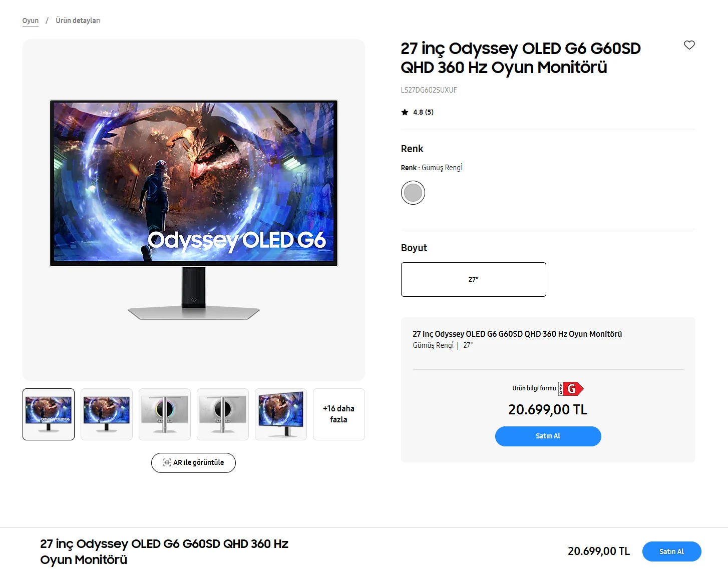Viewport: 728px width, 570px height.
Task: Add monitor to wishlist with heart icon
Action: (x=689, y=45)
